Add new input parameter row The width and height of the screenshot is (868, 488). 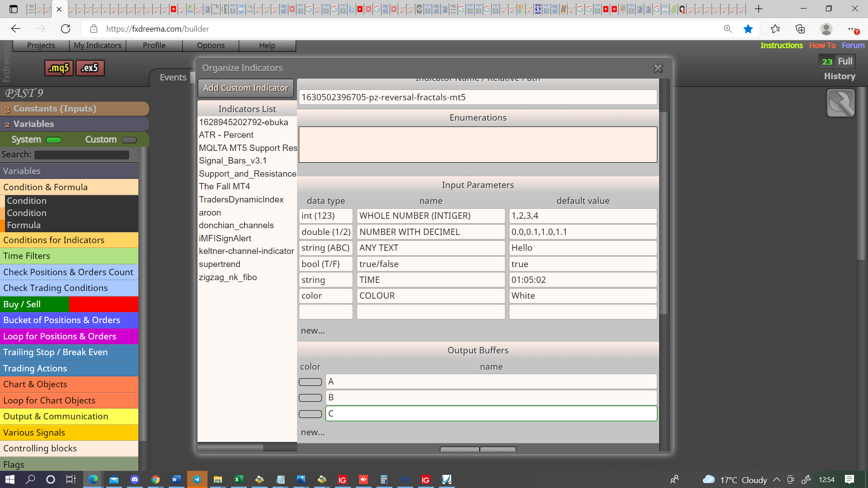pyautogui.click(x=313, y=331)
